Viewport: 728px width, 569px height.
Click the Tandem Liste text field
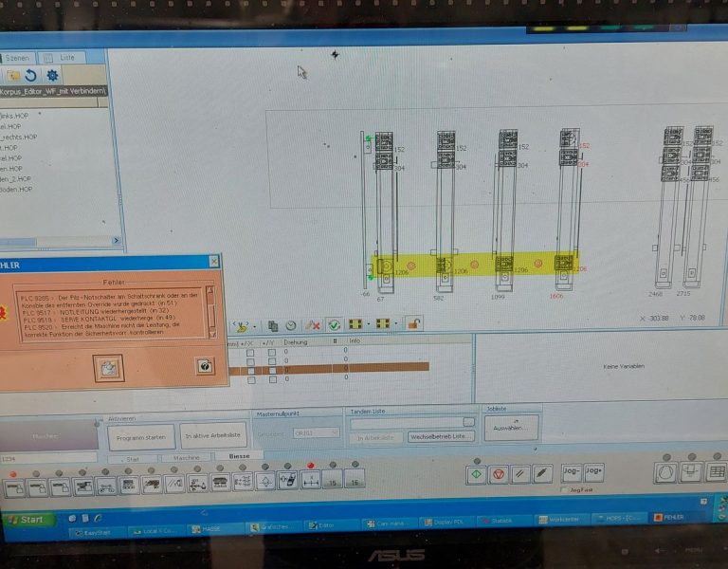click(x=407, y=422)
